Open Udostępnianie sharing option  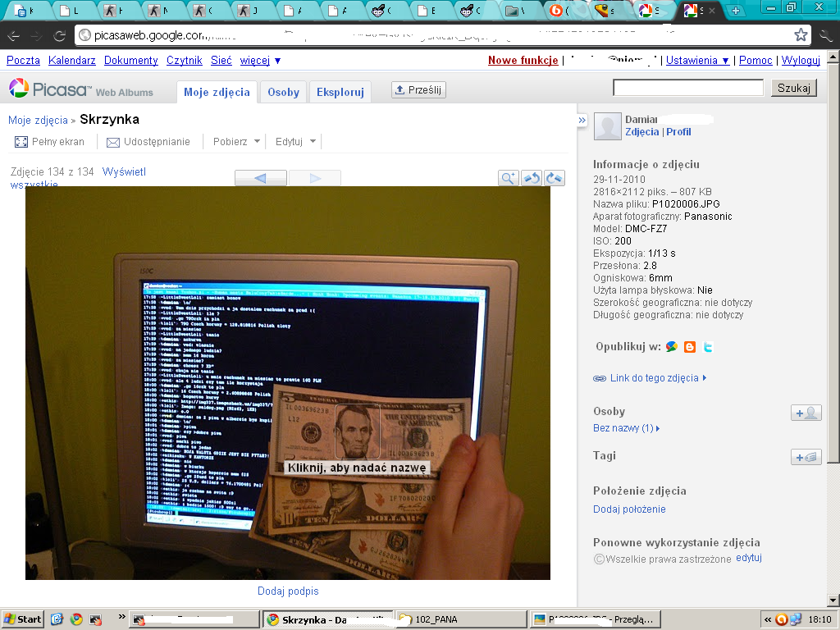[148, 142]
